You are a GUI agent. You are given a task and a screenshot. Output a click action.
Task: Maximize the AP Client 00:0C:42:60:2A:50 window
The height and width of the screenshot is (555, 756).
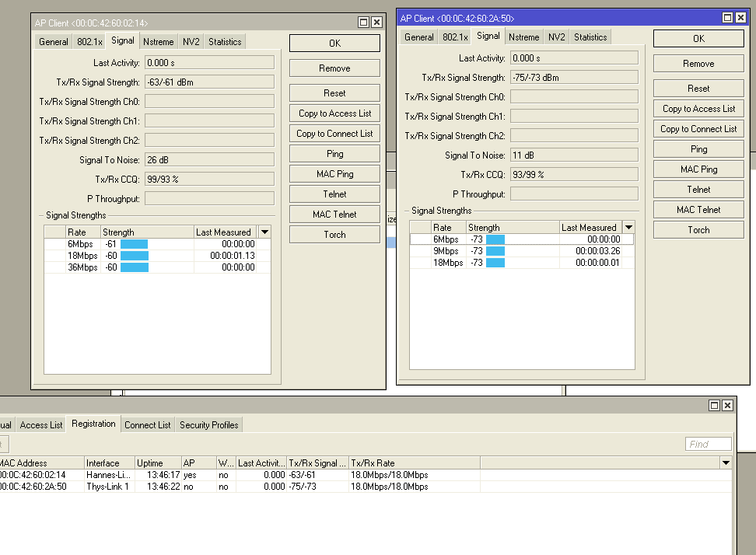728,18
